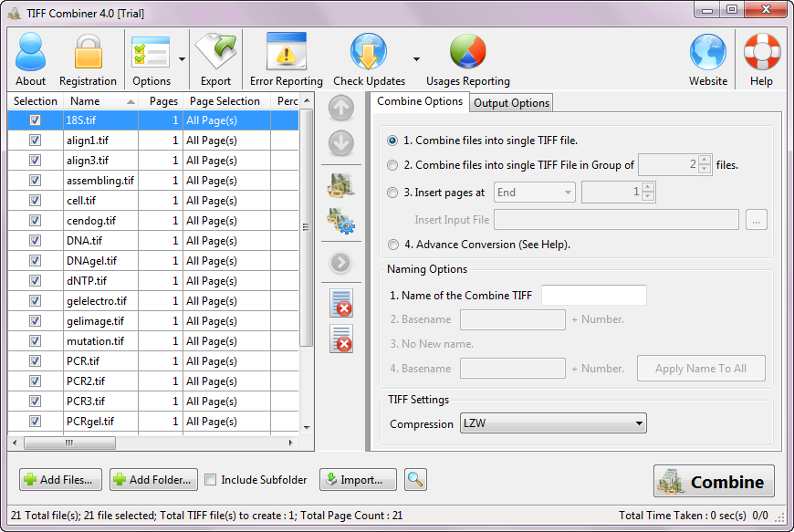Switch to the Combine Options tab

click(x=420, y=101)
